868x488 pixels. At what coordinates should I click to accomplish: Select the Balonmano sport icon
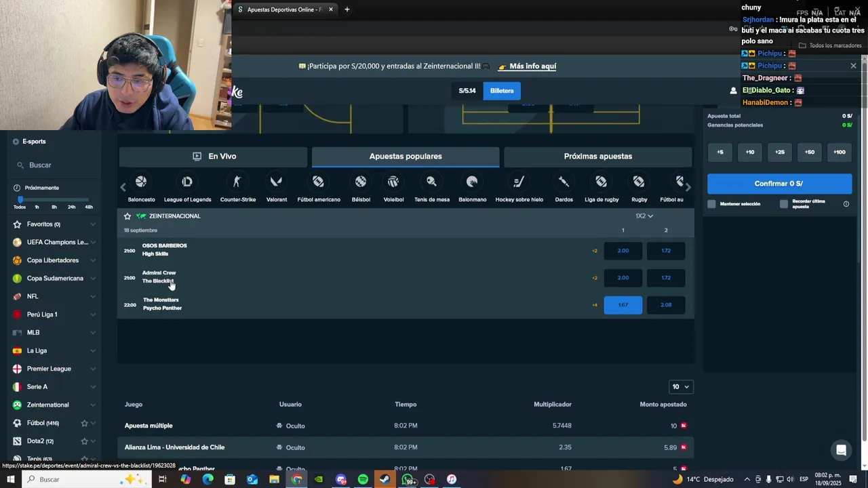pyautogui.click(x=472, y=182)
